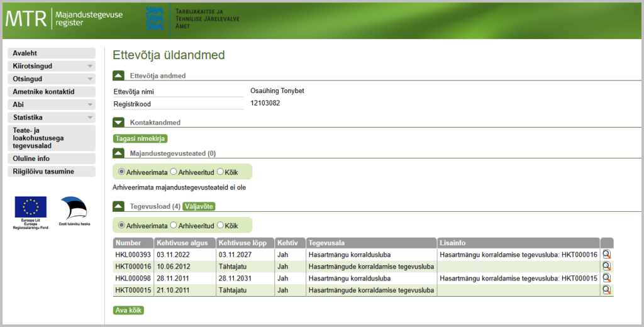
Task: Click Arhiveerimata majandustegevusteateid ei ole message
Action: pos(179,188)
